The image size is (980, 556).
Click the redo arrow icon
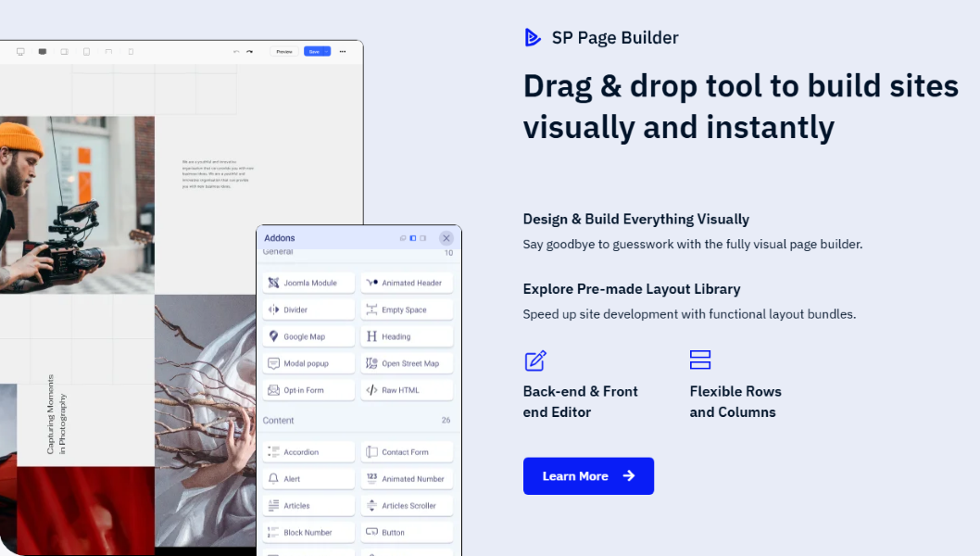(249, 52)
